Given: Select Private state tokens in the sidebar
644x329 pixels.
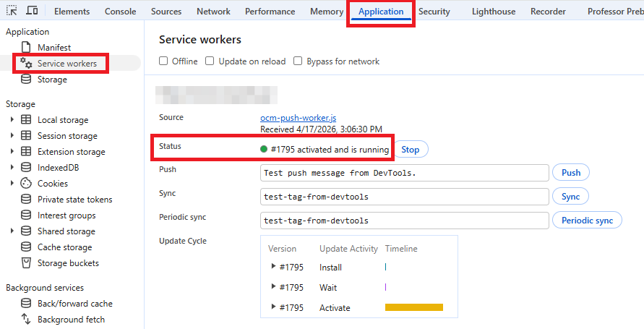Looking at the screenshot, I should pyautogui.click(x=74, y=200).
